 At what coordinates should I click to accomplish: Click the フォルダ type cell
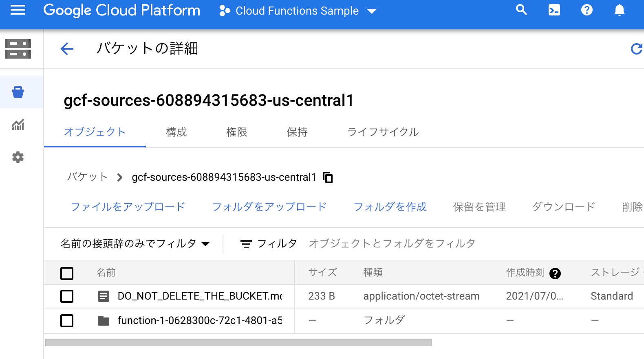384,320
